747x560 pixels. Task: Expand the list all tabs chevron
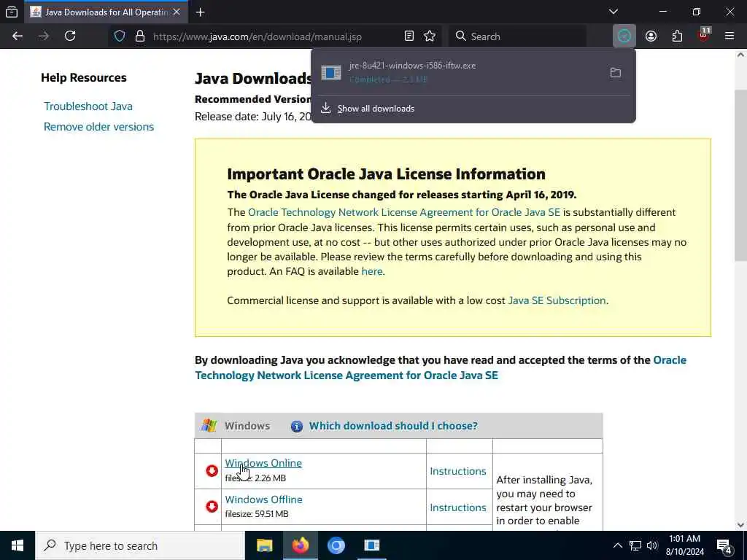tap(614, 12)
